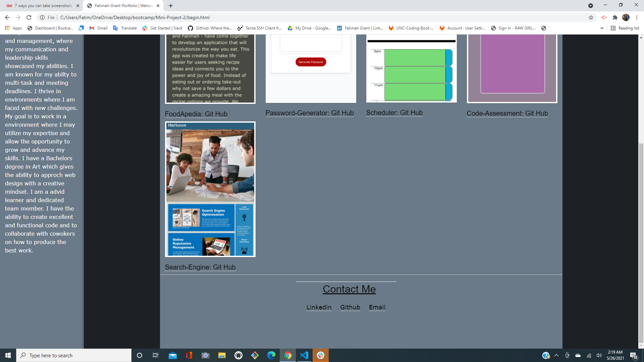The image size is (644, 362).
Task: Open the Windows Start menu
Action: pyautogui.click(x=8, y=355)
